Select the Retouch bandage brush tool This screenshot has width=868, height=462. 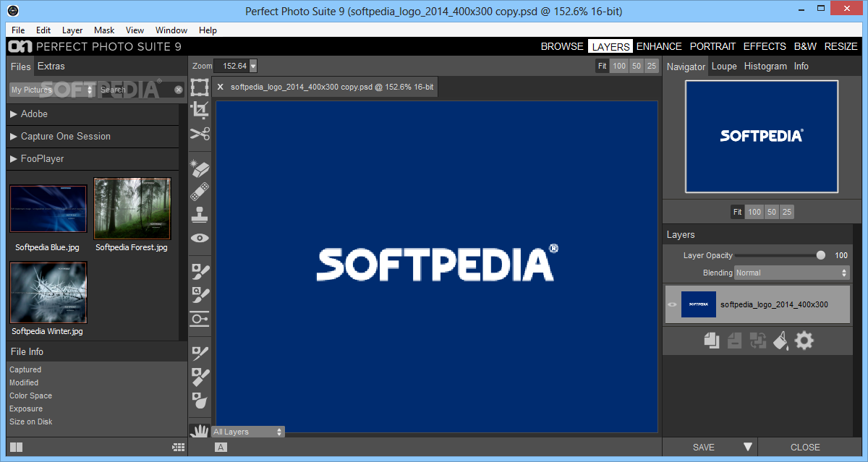[200, 192]
